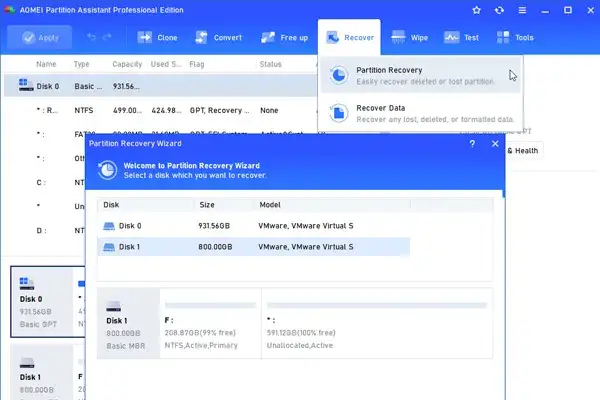Select the C: partition row
Viewport: 600px width, 400px height.
pos(45,183)
